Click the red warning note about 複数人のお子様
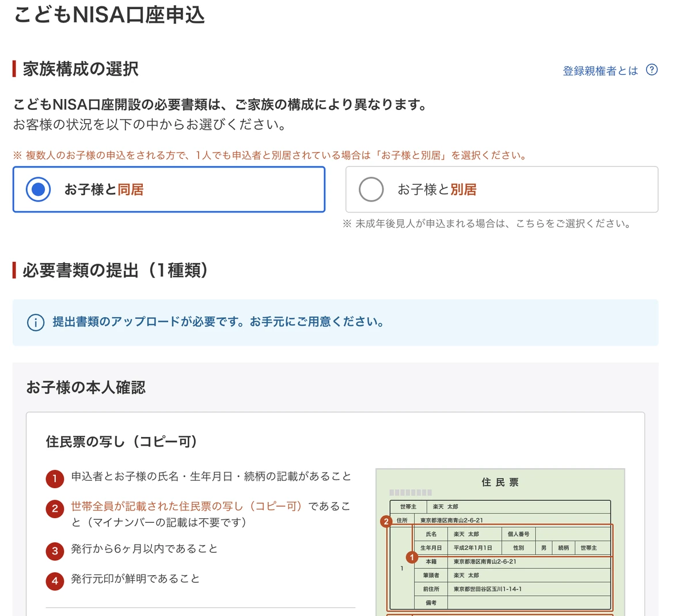This screenshot has width=691, height=616. [x=269, y=155]
